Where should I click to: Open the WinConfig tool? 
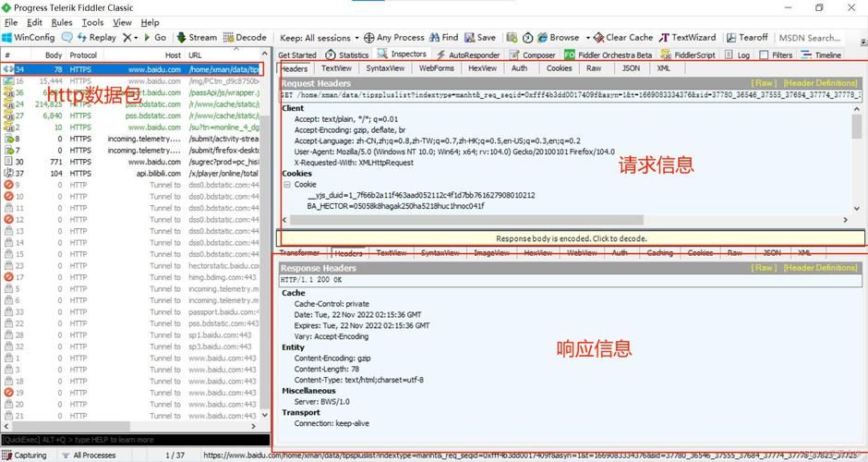tap(29, 38)
